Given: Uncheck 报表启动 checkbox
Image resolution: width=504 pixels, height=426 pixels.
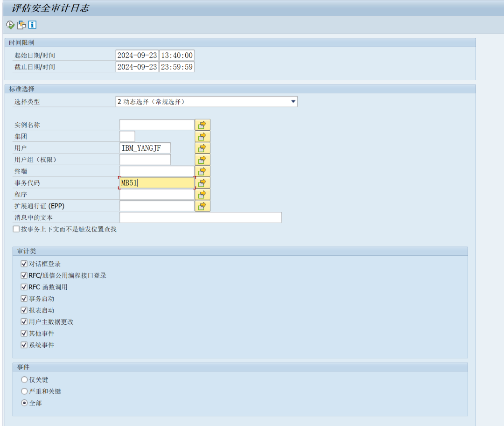Looking at the screenshot, I should pyautogui.click(x=24, y=310).
